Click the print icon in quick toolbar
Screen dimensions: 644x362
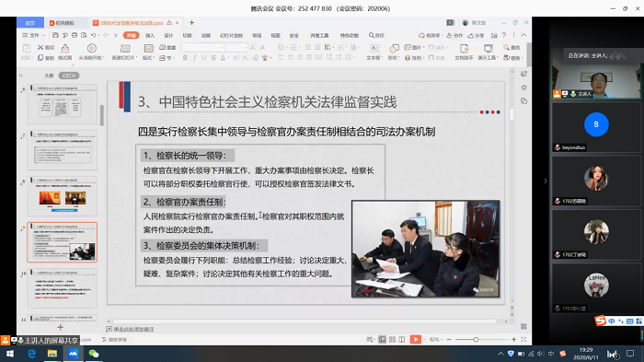point(75,35)
